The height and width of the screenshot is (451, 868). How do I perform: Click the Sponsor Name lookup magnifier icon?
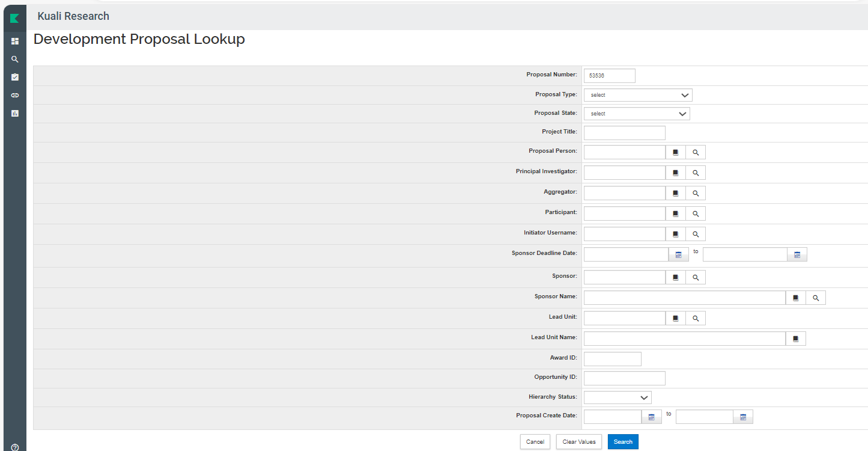pos(816,298)
